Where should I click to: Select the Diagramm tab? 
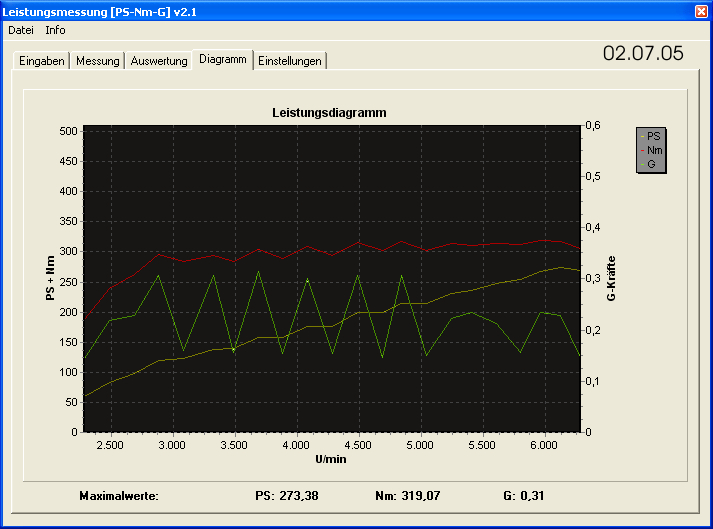click(222, 59)
